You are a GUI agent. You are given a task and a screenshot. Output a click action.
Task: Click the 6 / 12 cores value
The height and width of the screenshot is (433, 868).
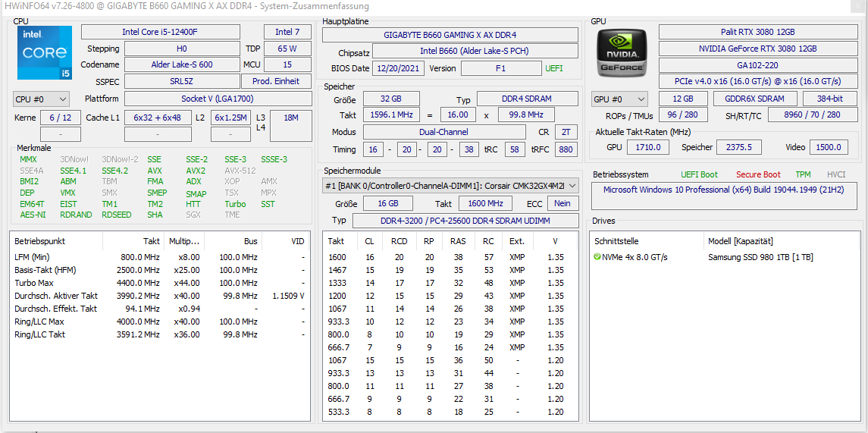point(61,118)
